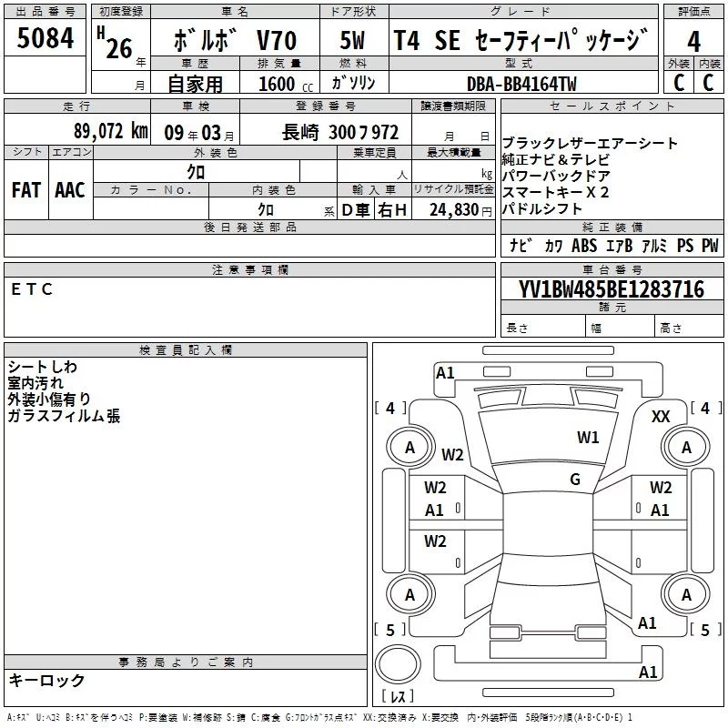This screenshot has width=728, height=728.
Task: Click the ABS equipment label
Action: tap(584, 246)
